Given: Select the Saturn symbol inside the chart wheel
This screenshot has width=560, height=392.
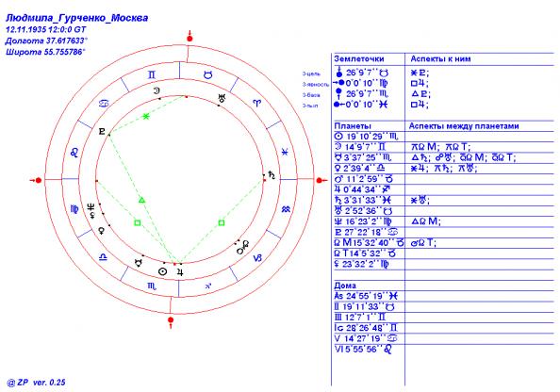Looking at the screenshot, I should (x=272, y=175).
